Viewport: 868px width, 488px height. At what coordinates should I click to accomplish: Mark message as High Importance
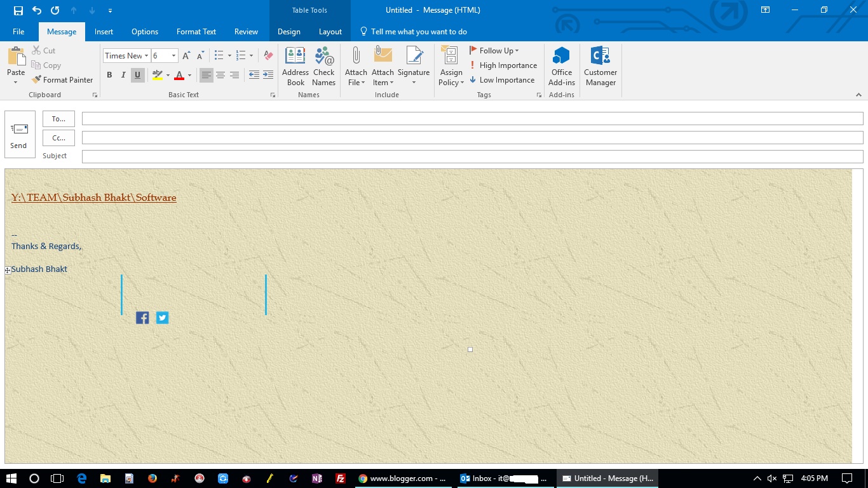point(503,65)
